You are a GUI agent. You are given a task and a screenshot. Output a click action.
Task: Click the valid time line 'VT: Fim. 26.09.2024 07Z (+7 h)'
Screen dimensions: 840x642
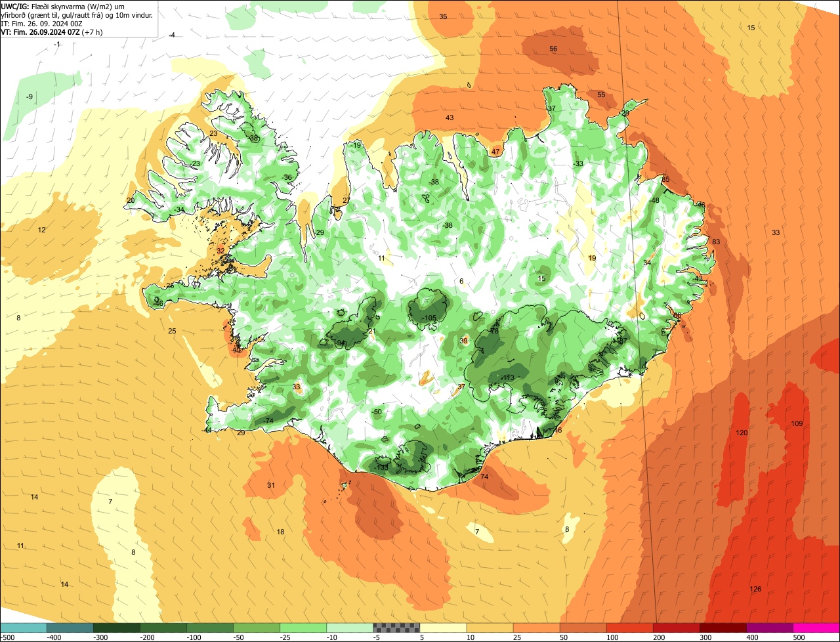pyautogui.click(x=51, y=32)
